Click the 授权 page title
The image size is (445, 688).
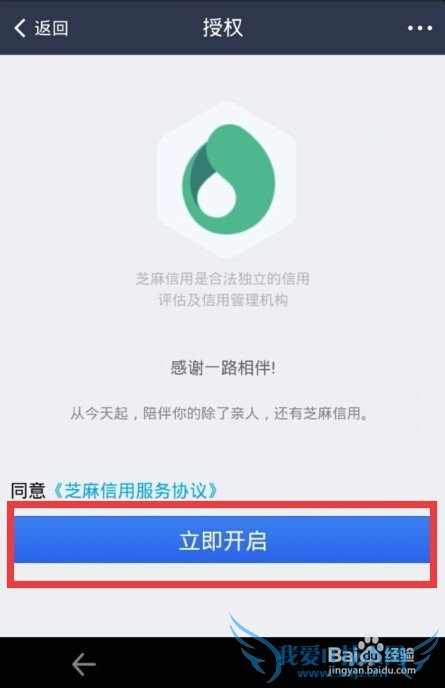click(222, 27)
